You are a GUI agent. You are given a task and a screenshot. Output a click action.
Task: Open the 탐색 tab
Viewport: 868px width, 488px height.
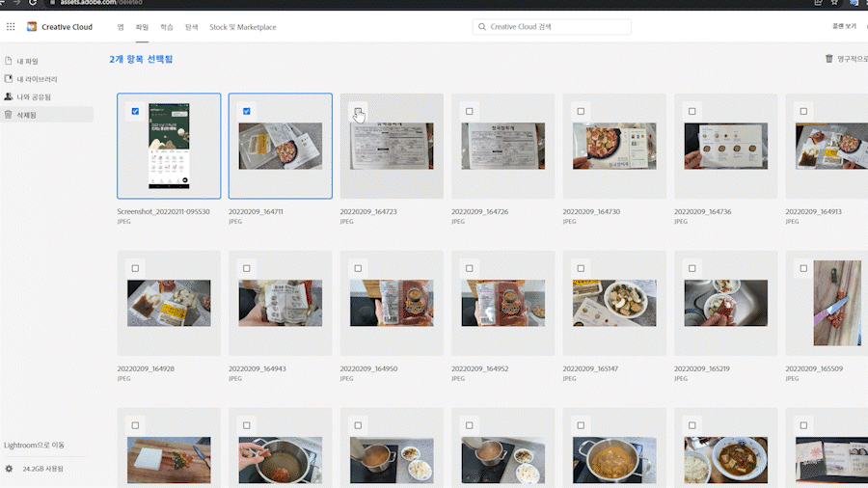191,27
